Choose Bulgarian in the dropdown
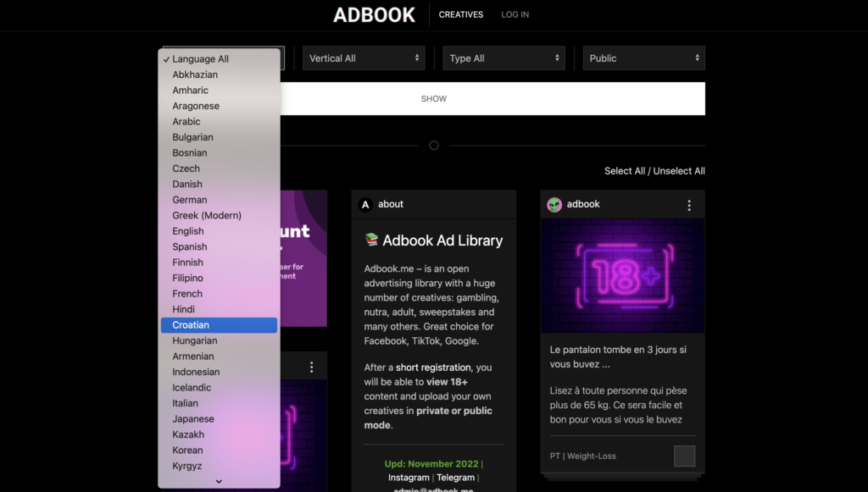Screen dimensions: 868x492 (220, 137)
